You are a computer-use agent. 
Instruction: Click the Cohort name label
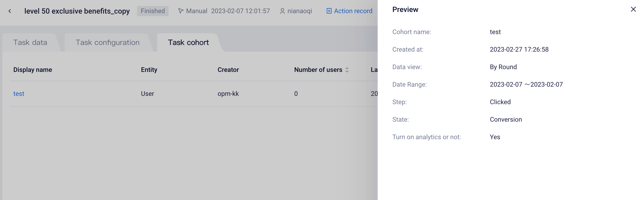click(x=412, y=32)
